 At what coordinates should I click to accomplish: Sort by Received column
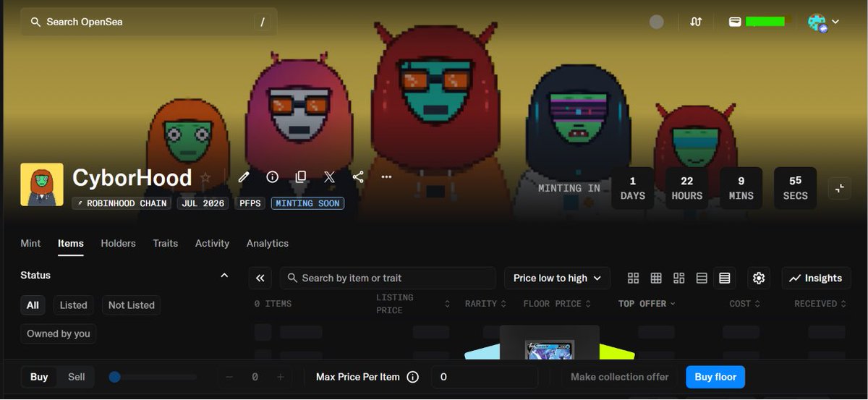[x=820, y=304]
